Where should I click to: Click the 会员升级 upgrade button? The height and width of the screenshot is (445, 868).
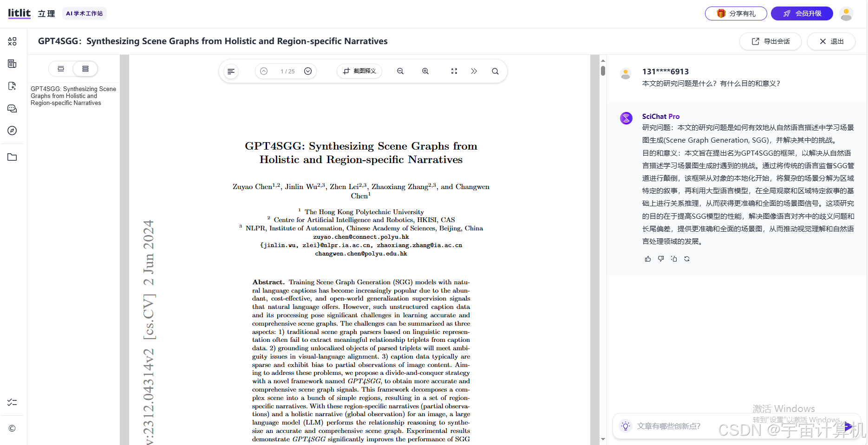802,13
